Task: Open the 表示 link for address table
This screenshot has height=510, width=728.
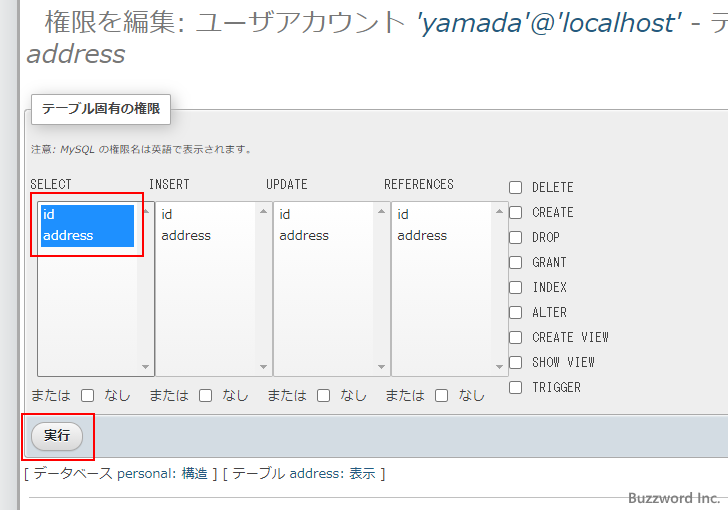Action: [x=362, y=474]
